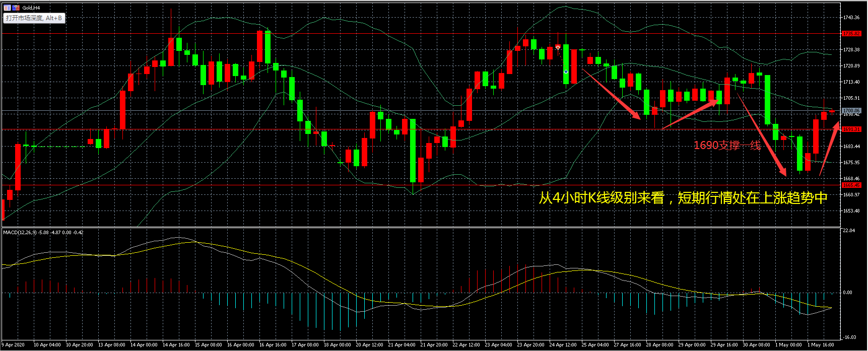Click the 1653.48 price scale value

pos(851,210)
